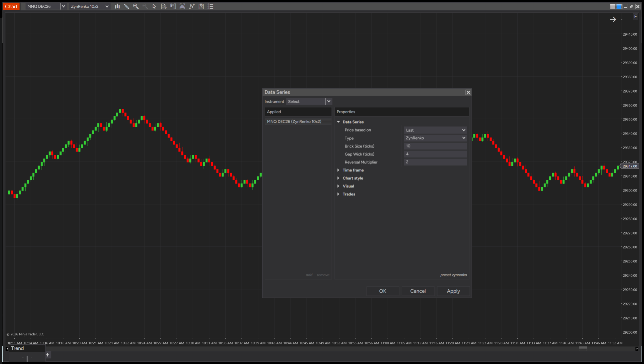Click the blue window-link color box
The image size is (644, 364).
(x=619, y=6)
